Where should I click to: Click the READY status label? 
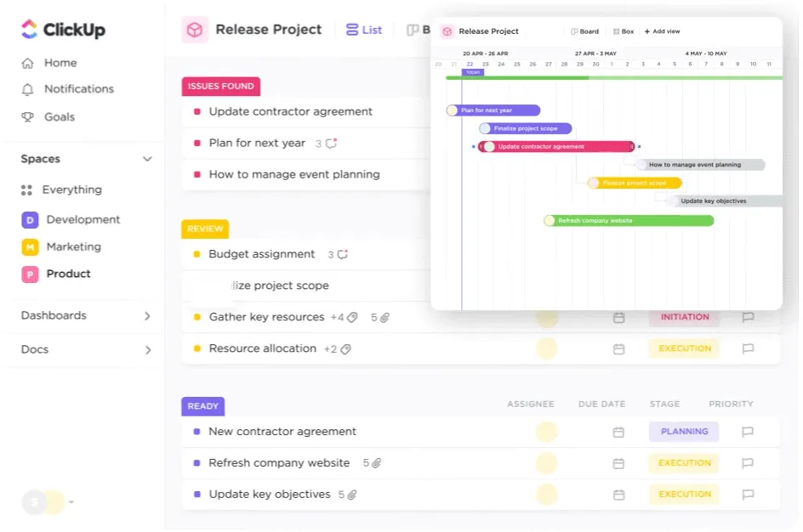pyautogui.click(x=202, y=406)
